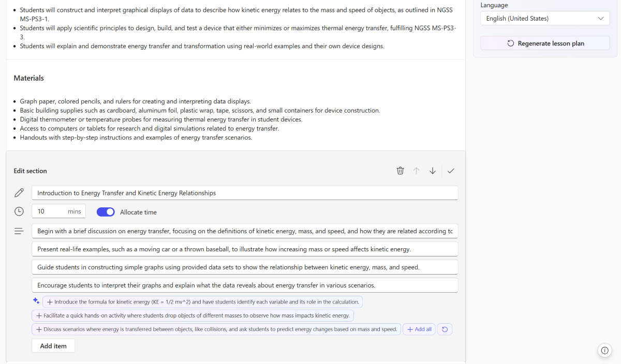Move section down with arrow icon
The height and width of the screenshot is (364, 621).
pos(433,171)
